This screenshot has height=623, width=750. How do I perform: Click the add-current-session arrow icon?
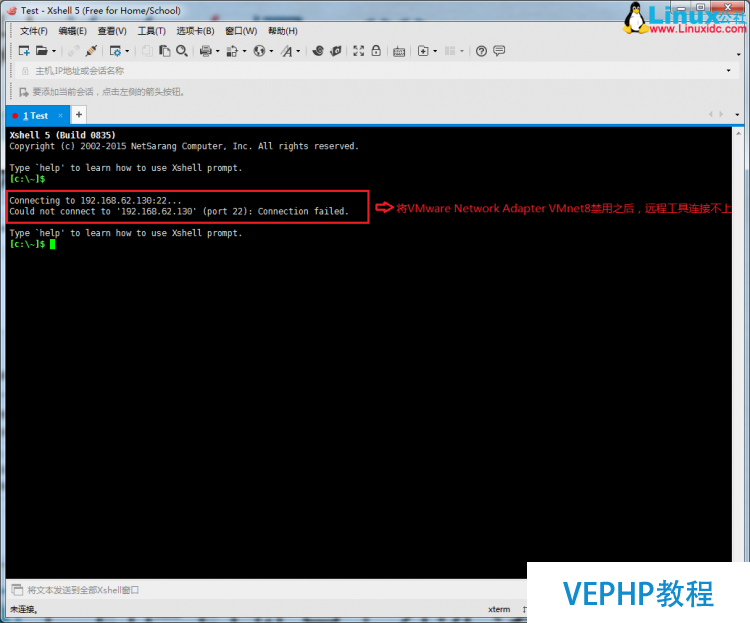(x=23, y=92)
